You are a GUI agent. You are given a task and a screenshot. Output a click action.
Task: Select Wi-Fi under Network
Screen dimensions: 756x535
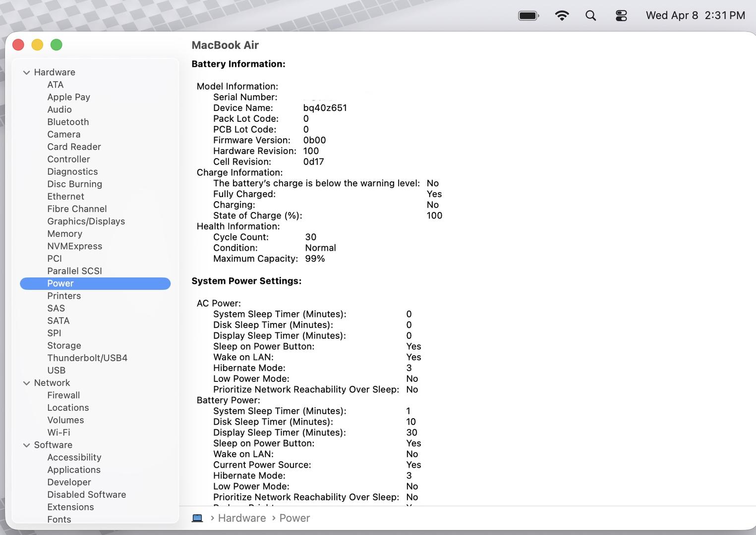coord(58,432)
